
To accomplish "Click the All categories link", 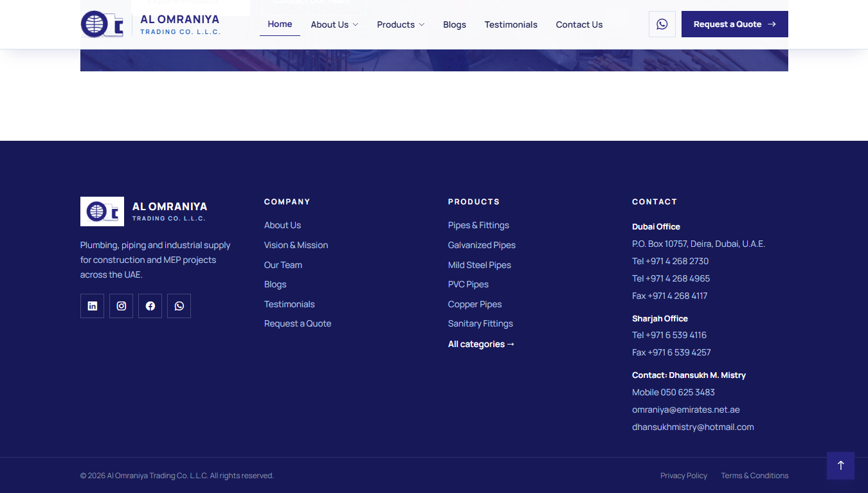I will 481,344.
